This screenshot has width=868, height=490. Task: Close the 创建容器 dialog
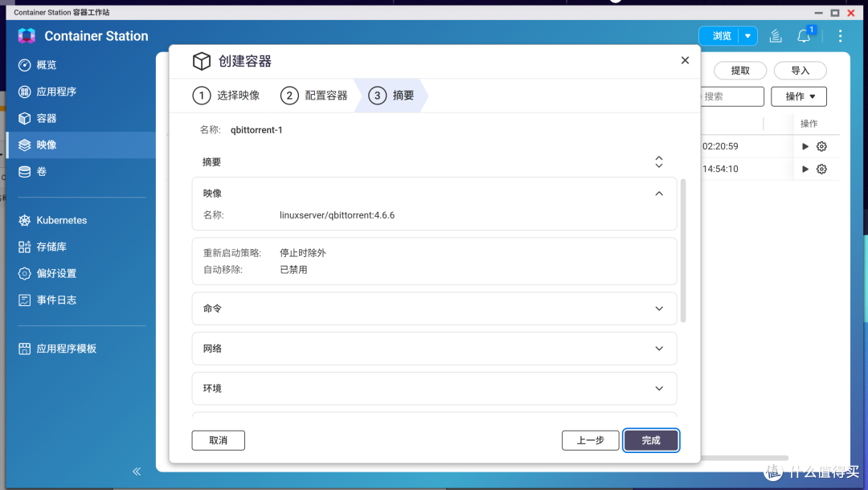(x=685, y=60)
